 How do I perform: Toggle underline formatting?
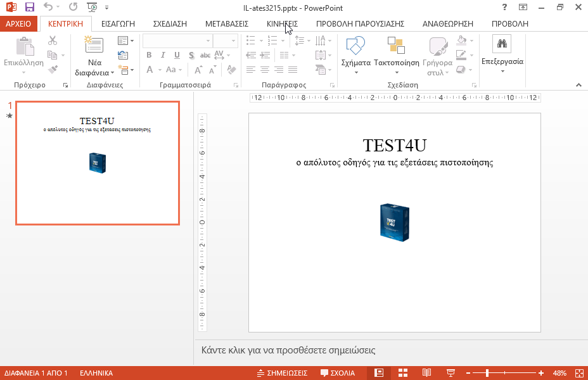177,55
